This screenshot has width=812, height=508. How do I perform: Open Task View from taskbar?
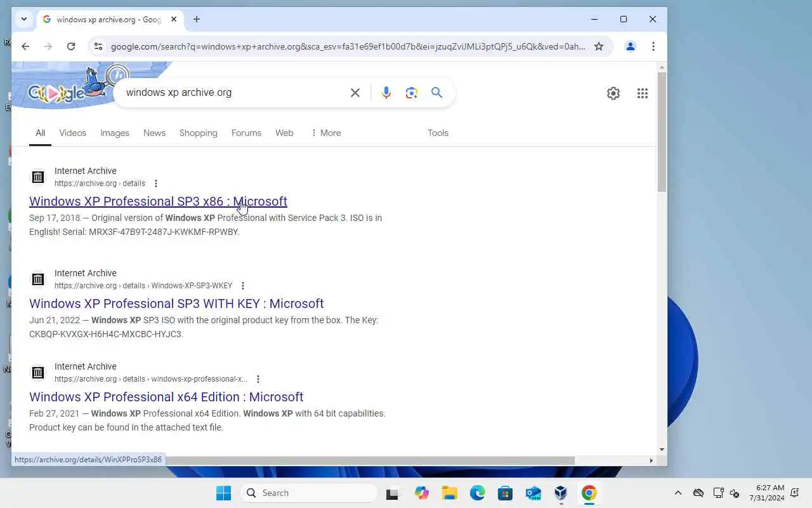[x=393, y=493]
